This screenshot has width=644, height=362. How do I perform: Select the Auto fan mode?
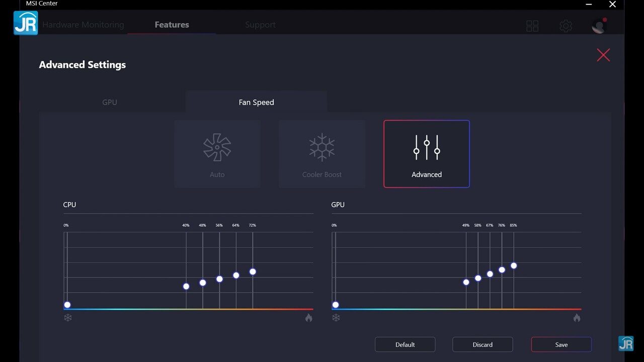click(217, 154)
